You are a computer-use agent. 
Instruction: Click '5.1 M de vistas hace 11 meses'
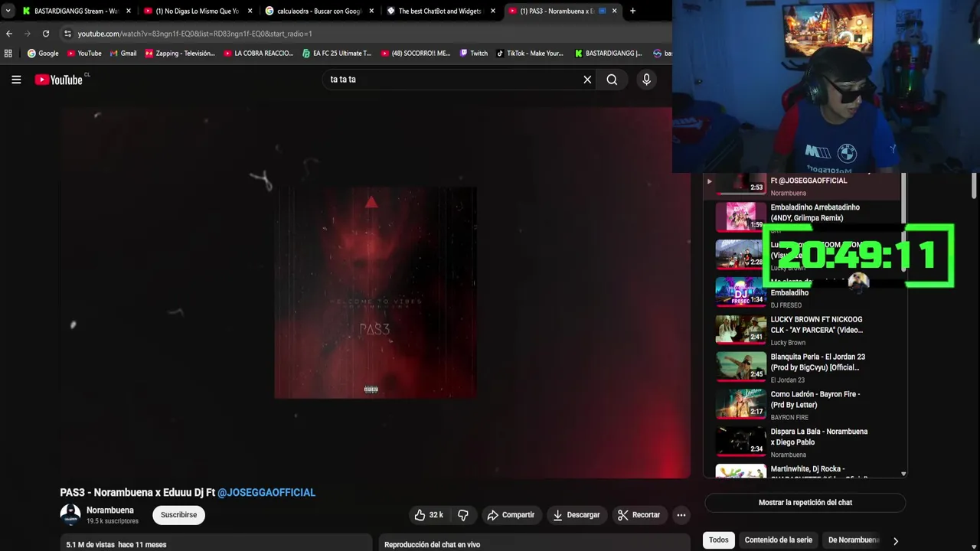[116, 545]
